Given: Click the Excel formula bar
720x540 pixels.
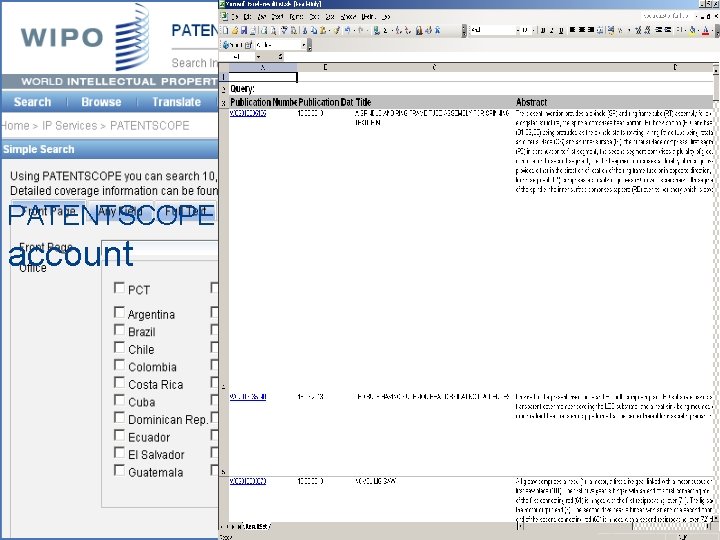Looking at the screenshot, I should (501, 56).
